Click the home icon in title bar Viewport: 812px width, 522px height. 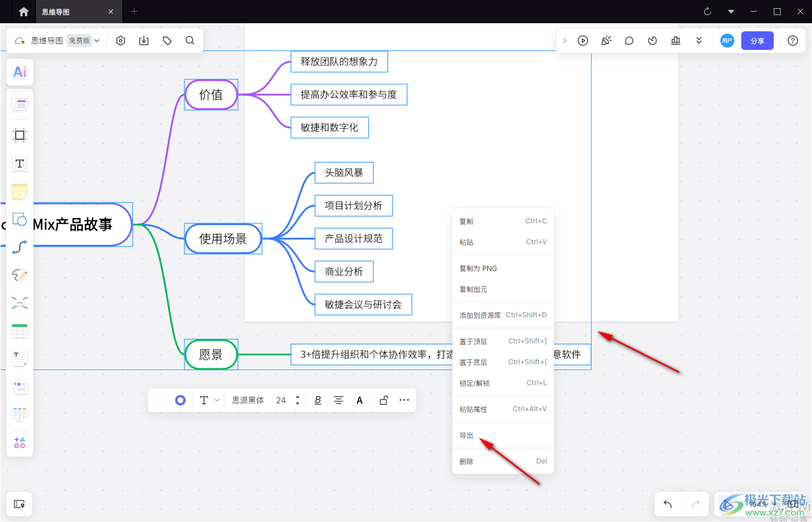(x=24, y=12)
